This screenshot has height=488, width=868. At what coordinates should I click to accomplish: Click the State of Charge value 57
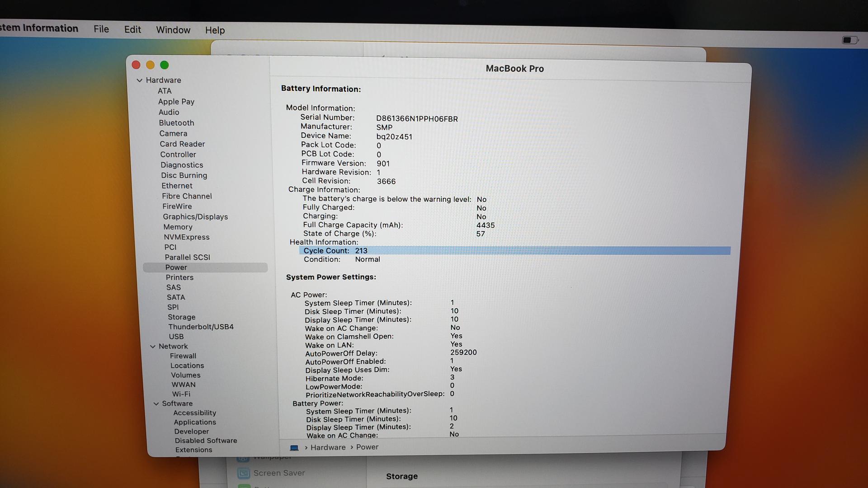point(481,234)
